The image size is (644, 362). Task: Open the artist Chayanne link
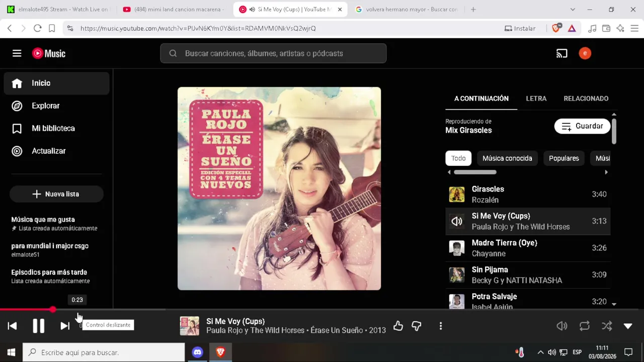click(x=489, y=253)
